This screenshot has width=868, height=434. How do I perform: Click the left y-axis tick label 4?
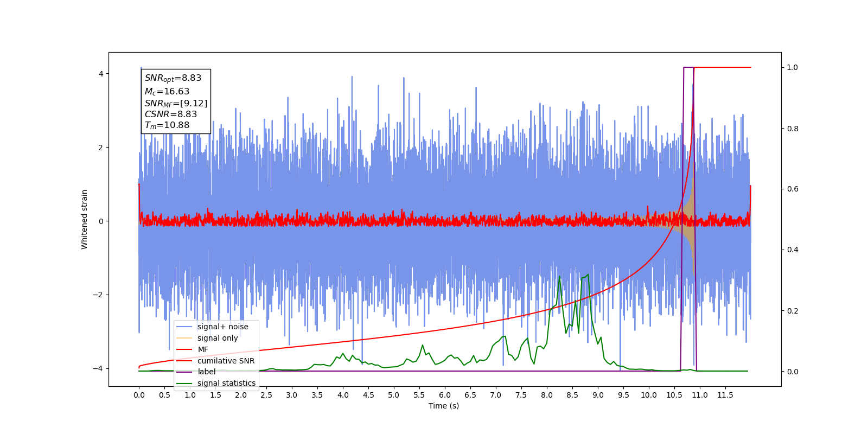tap(101, 74)
